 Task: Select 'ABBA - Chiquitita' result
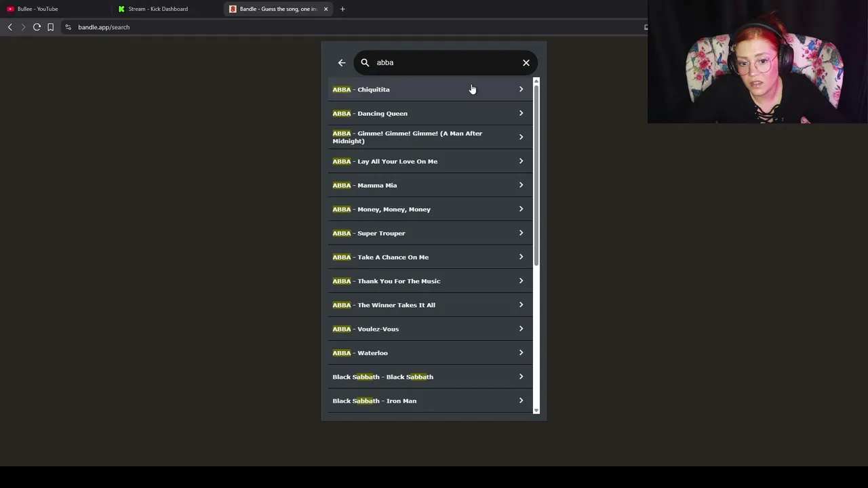(430, 89)
